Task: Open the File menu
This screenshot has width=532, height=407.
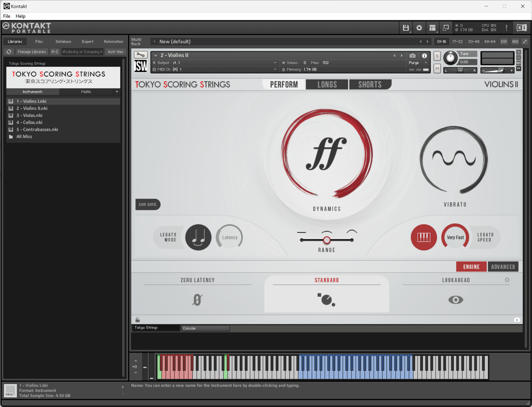Action: point(6,16)
